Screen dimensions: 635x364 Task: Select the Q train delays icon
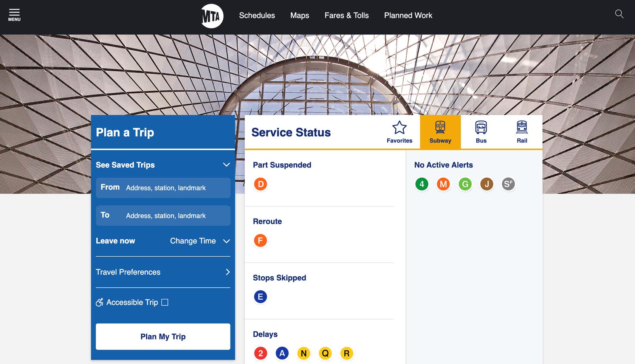325,353
